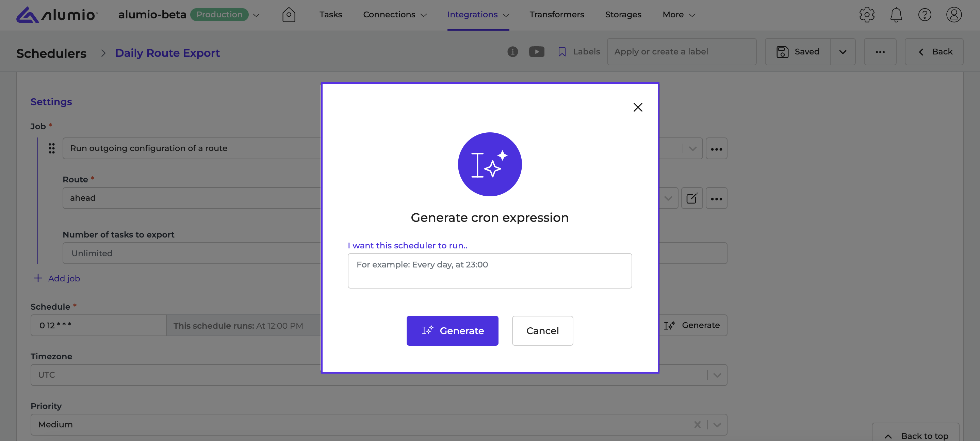The width and height of the screenshot is (980, 441).
Task: Open the Alumio logo home link
Action: [57, 15]
